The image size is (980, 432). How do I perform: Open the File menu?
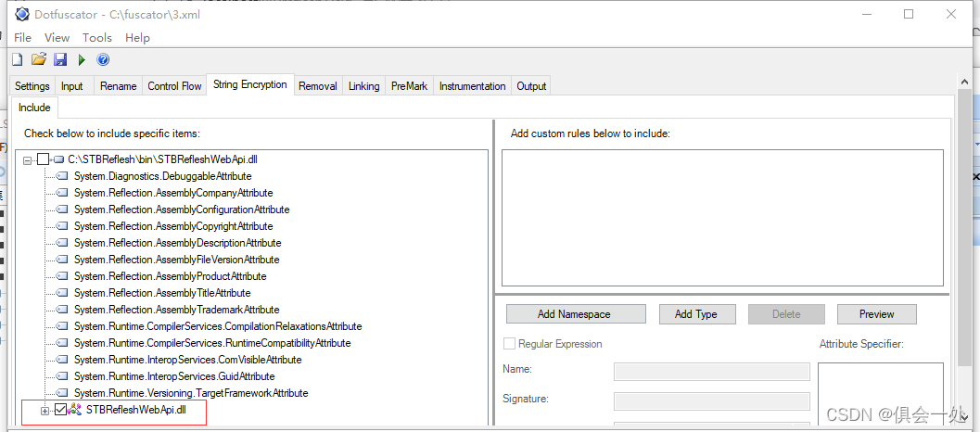[x=22, y=37]
